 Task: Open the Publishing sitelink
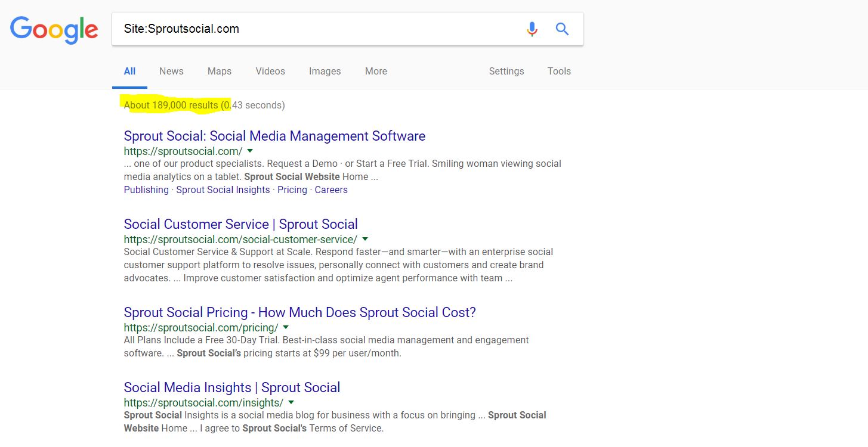coord(146,190)
